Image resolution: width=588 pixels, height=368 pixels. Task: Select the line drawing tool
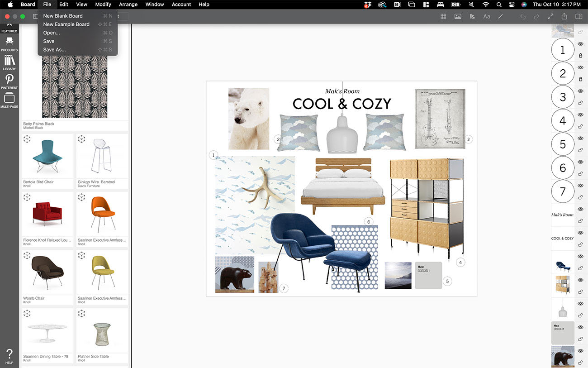[500, 17]
